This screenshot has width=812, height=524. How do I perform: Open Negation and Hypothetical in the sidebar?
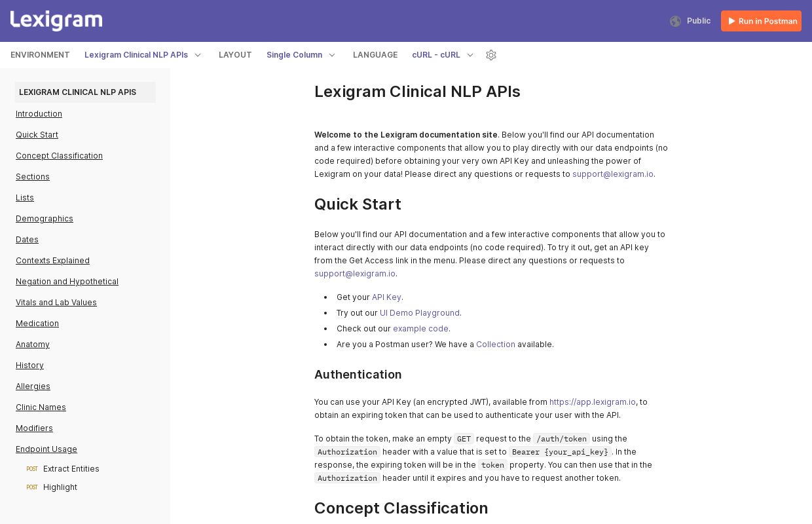[x=67, y=282]
